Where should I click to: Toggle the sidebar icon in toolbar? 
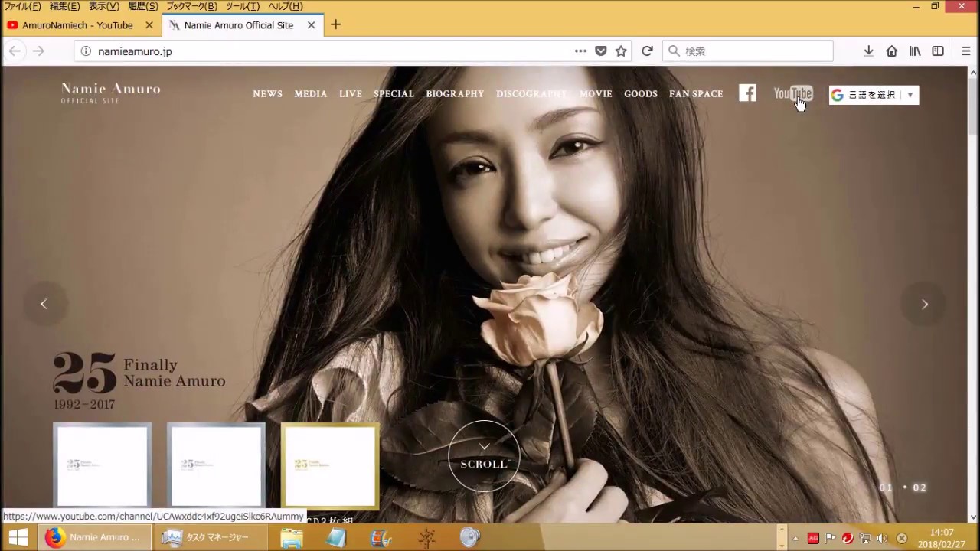pos(938,51)
